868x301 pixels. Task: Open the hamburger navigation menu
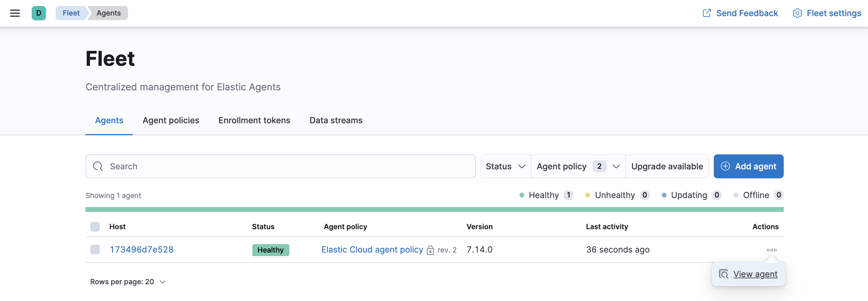coord(15,13)
